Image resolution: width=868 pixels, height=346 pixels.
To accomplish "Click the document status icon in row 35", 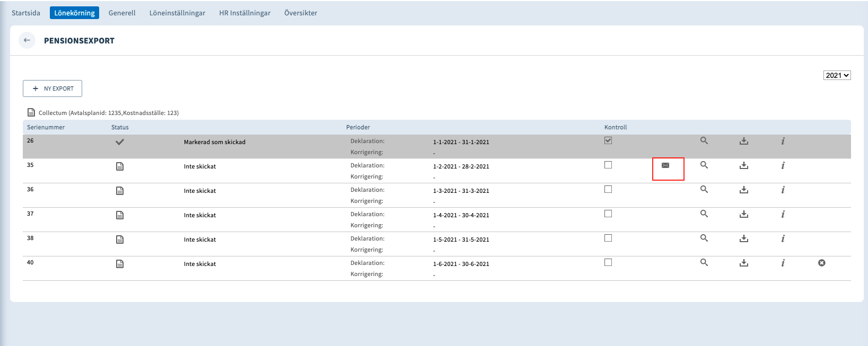I will [120, 166].
